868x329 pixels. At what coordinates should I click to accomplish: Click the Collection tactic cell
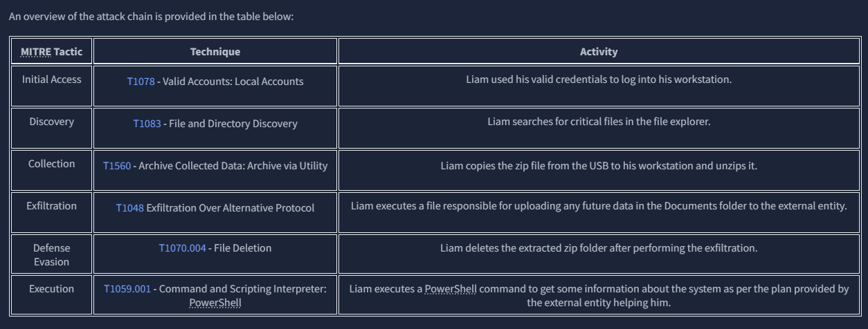tap(51, 164)
